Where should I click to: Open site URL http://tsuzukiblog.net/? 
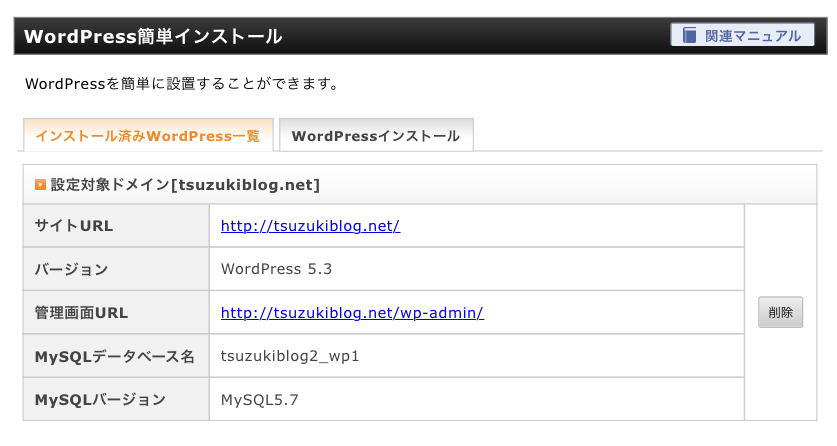point(310,226)
